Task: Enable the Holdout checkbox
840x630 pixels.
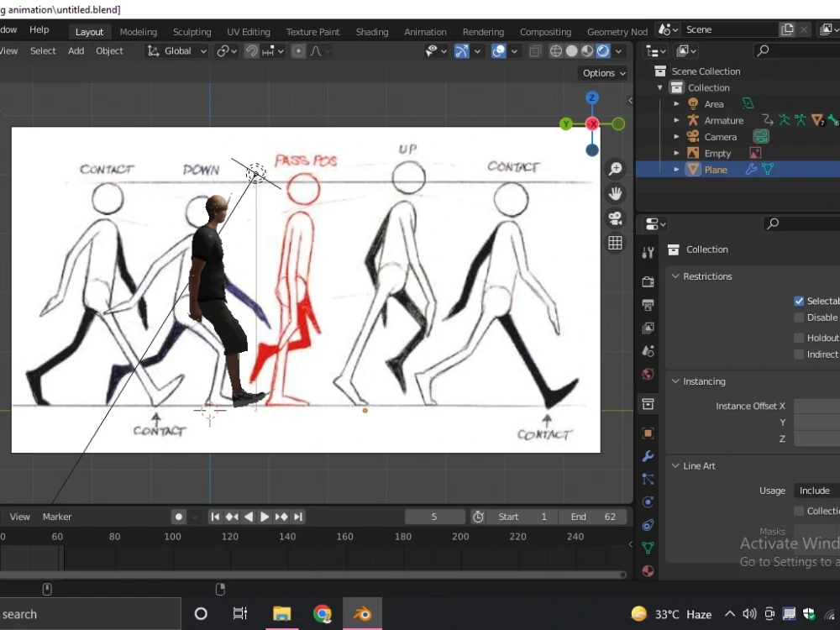Action: (799, 338)
